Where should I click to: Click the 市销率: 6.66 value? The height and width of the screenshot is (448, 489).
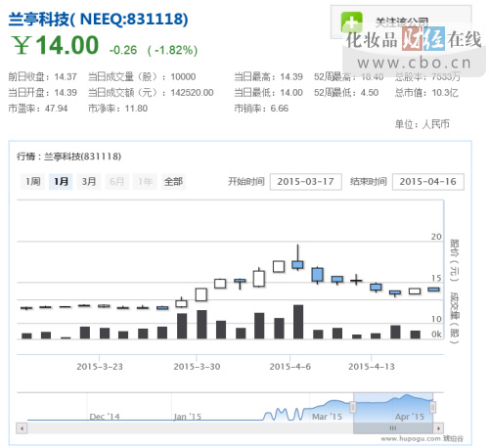pyautogui.click(x=261, y=109)
